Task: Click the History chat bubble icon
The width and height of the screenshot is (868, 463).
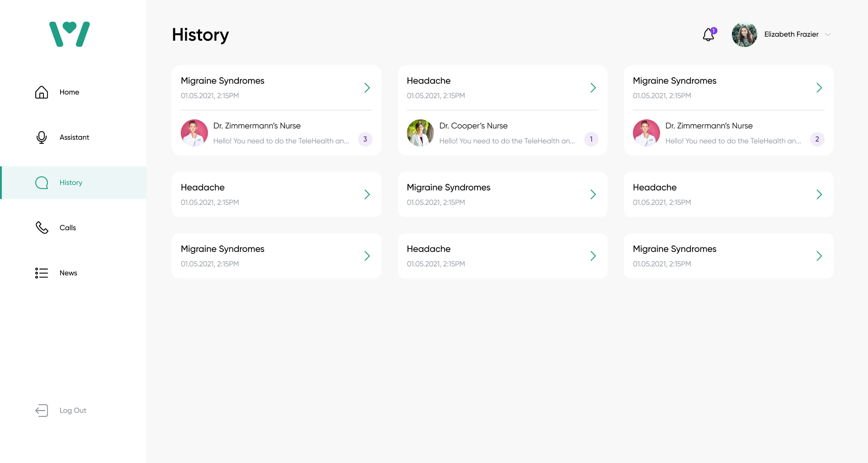Action: pyautogui.click(x=42, y=183)
